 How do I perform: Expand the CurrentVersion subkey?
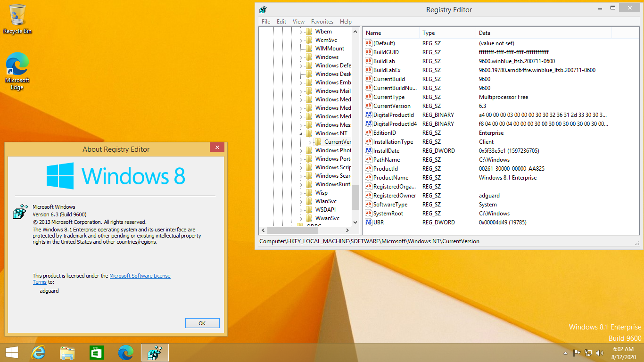(x=310, y=142)
